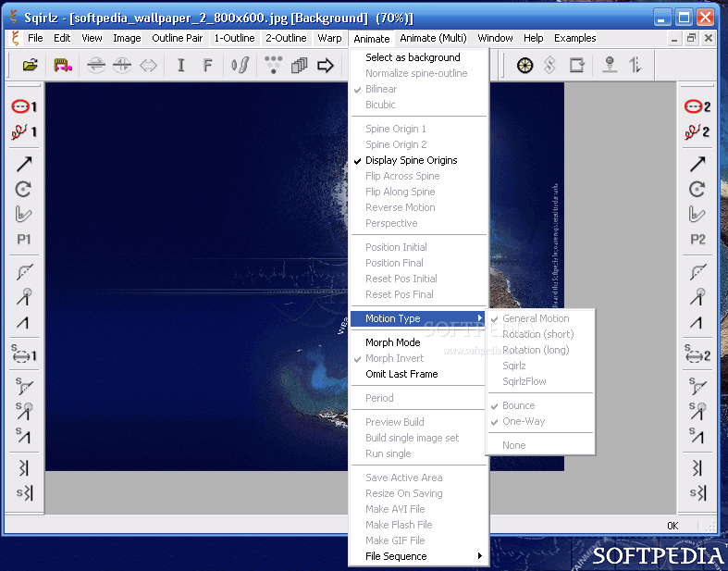This screenshot has width=728, height=571.
Task: Click Preview Build entry
Action: click(395, 422)
